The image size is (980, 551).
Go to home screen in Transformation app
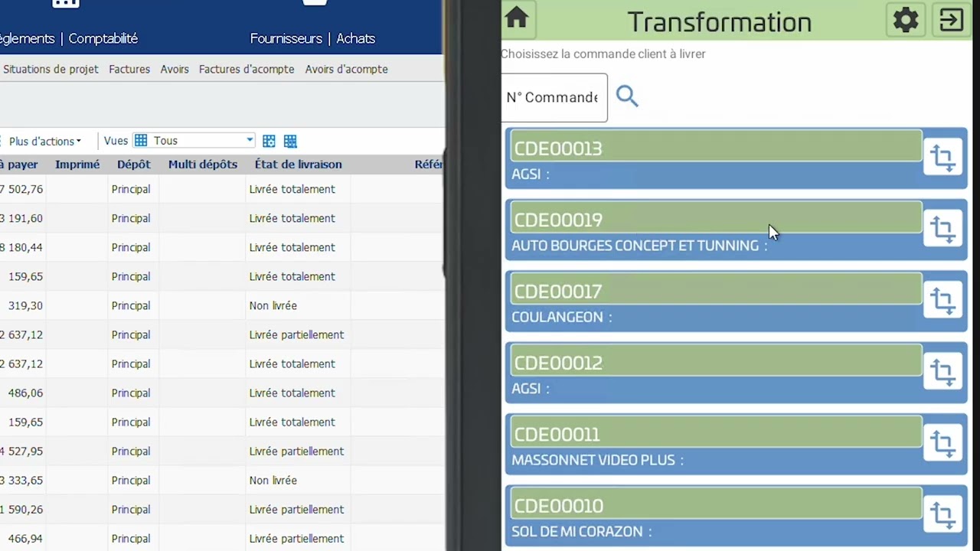[517, 18]
